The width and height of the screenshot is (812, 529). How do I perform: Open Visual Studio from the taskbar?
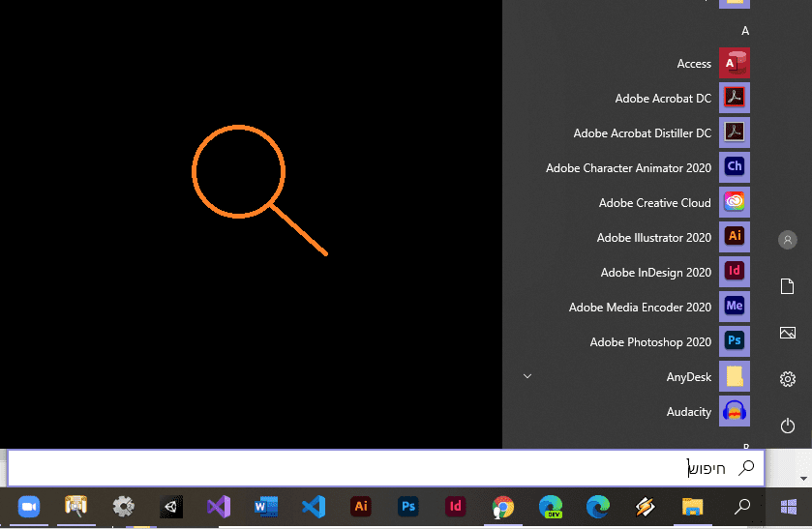(x=219, y=507)
